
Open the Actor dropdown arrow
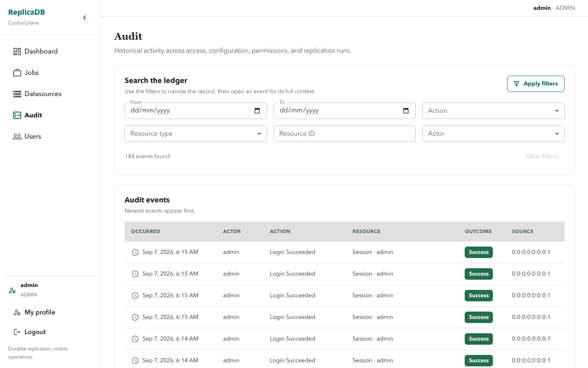[x=557, y=134]
